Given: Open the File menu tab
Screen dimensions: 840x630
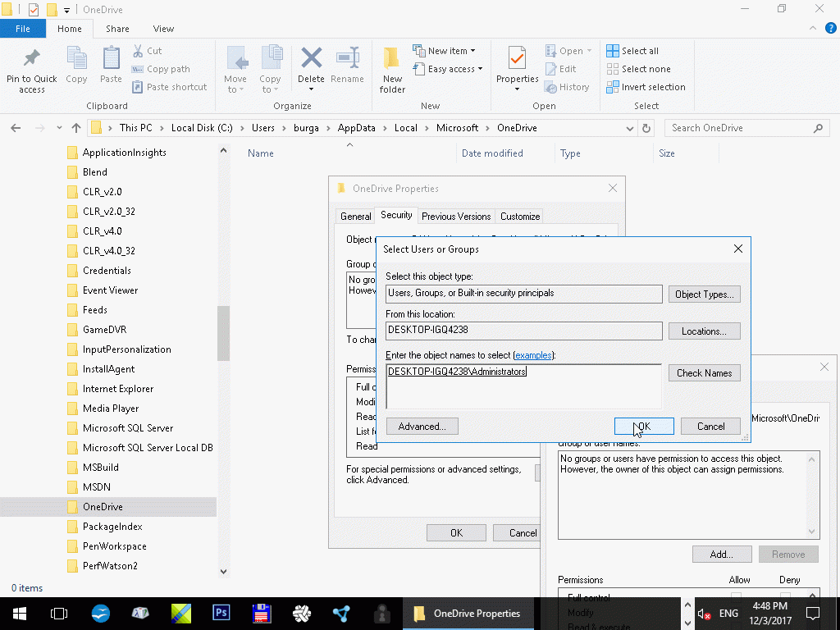Looking at the screenshot, I should [22, 29].
